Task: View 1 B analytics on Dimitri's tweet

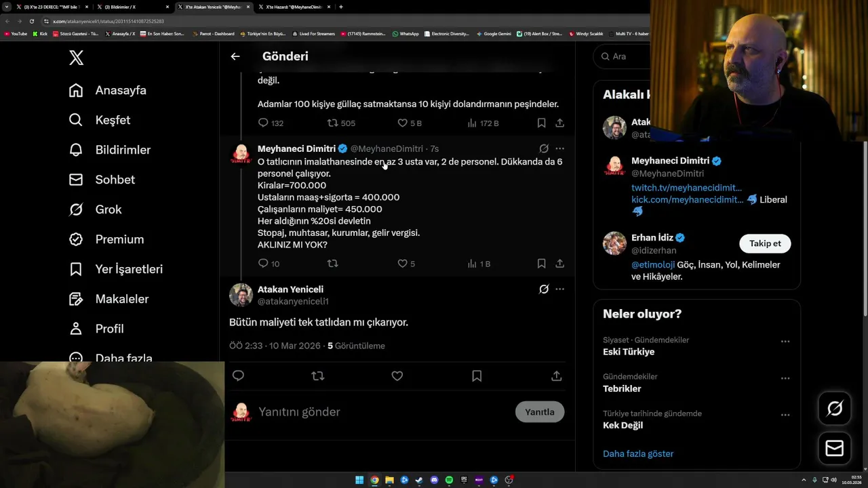Action: [478, 264]
